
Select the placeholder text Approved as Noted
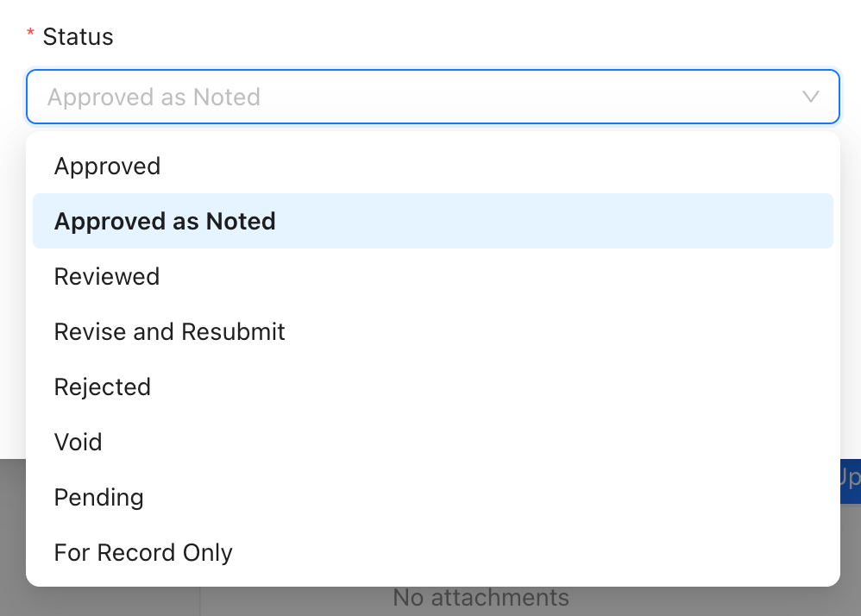pyautogui.click(x=154, y=97)
